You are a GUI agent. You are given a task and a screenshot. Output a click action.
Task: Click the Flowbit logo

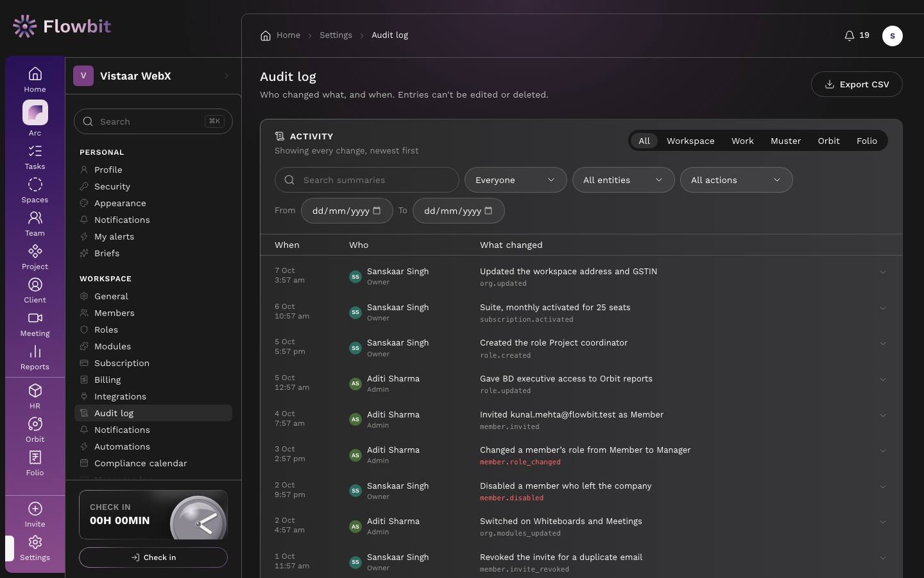[62, 26]
